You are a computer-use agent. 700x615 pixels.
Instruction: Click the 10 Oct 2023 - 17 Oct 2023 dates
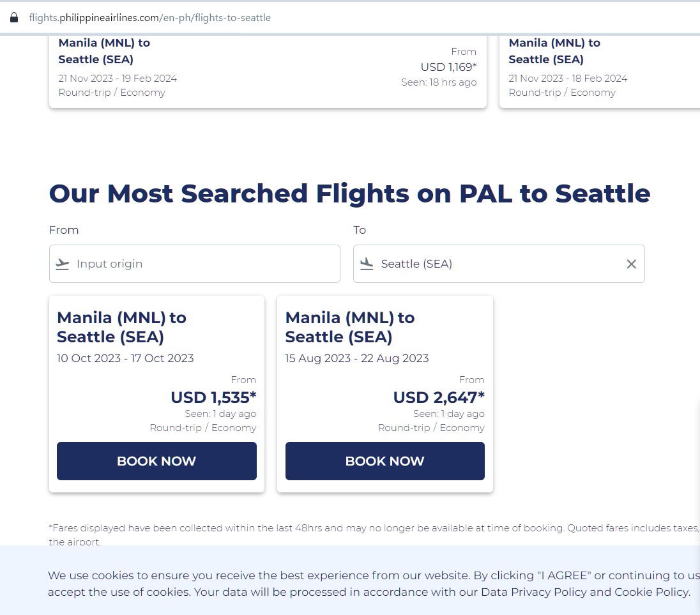[x=125, y=358]
